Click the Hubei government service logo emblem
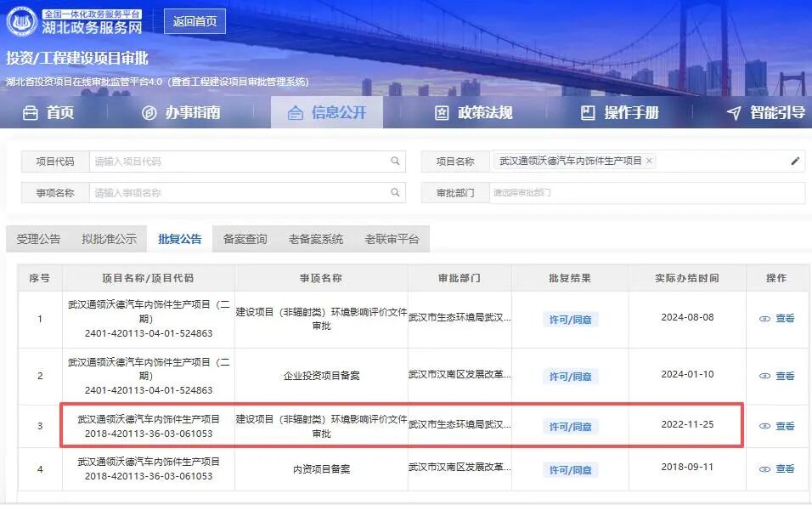The image size is (812, 505). (x=21, y=22)
